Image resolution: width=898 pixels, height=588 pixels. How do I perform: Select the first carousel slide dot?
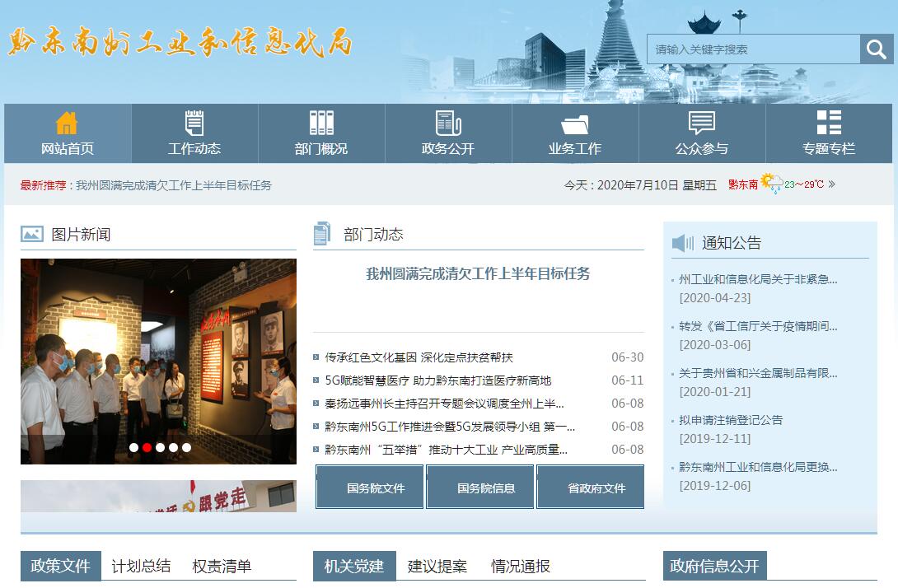point(133,448)
